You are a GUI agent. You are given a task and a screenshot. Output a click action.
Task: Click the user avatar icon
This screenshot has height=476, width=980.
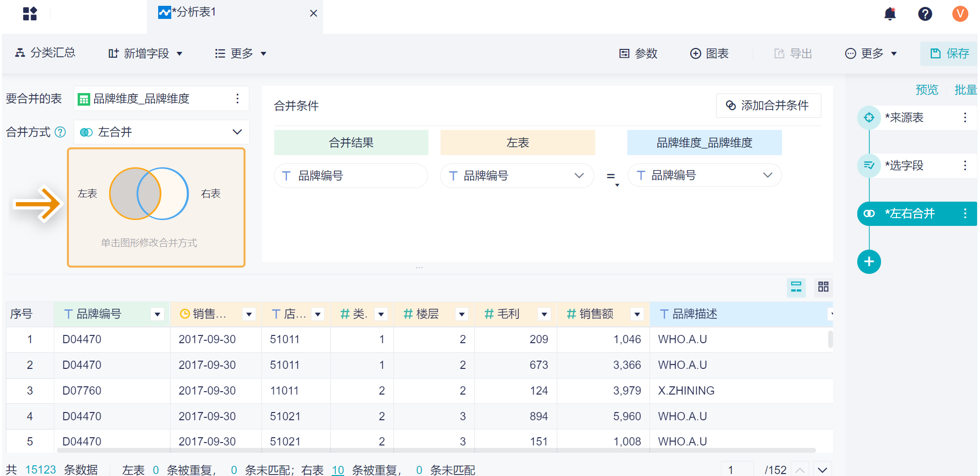coord(960,14)
